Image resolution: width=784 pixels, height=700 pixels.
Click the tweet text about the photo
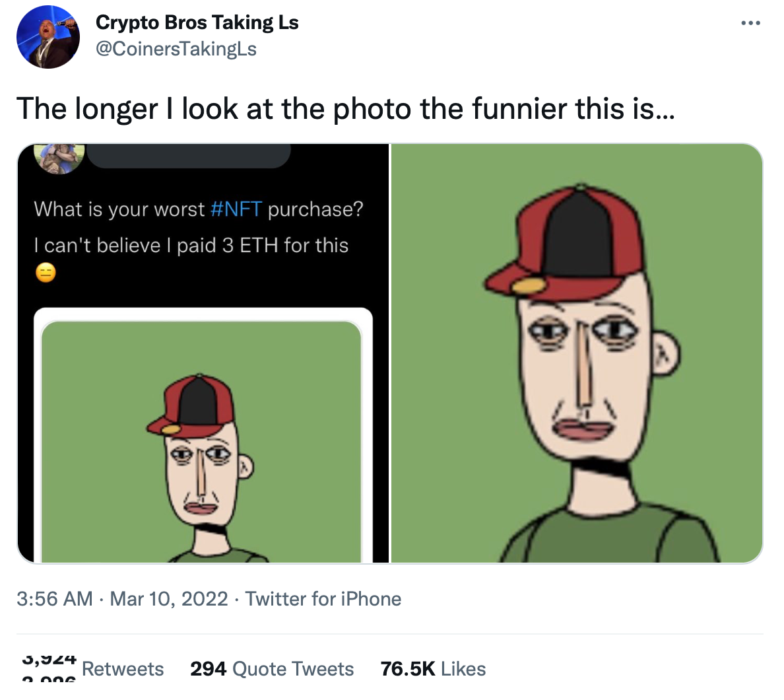coord(346,108)
